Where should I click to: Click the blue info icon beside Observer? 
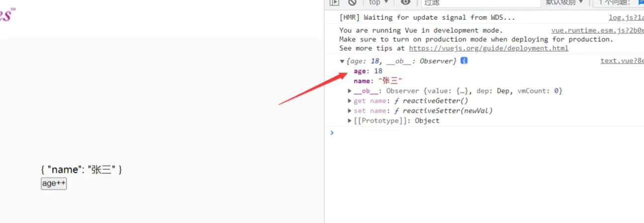click(464, 60)
